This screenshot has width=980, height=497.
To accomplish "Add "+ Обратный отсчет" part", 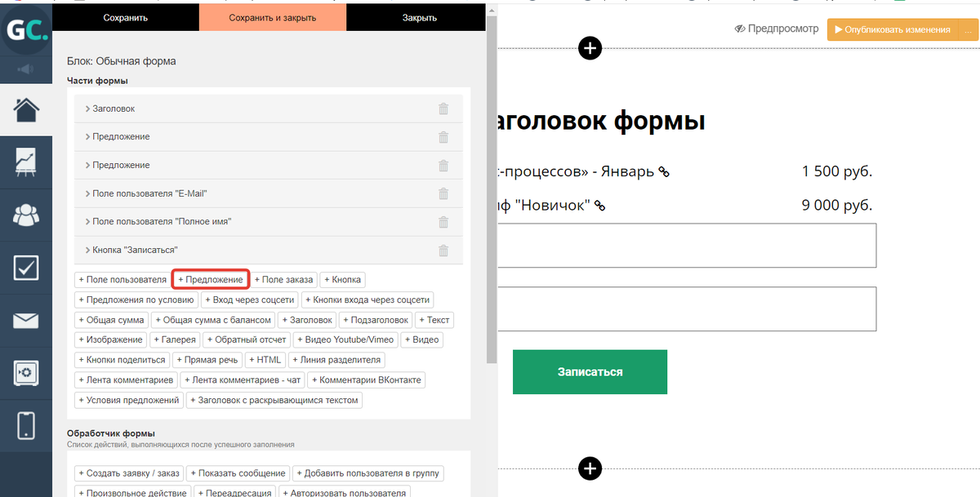I will click(x=247, y=339).
